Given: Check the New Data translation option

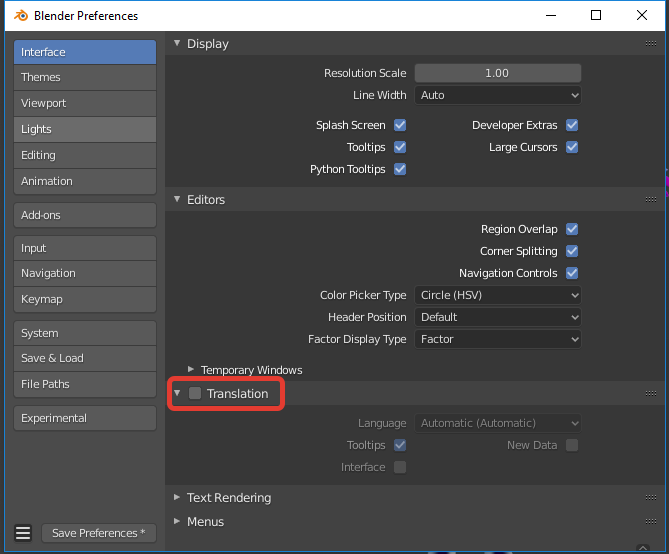Looking at the screenshot, I should 572,445.
